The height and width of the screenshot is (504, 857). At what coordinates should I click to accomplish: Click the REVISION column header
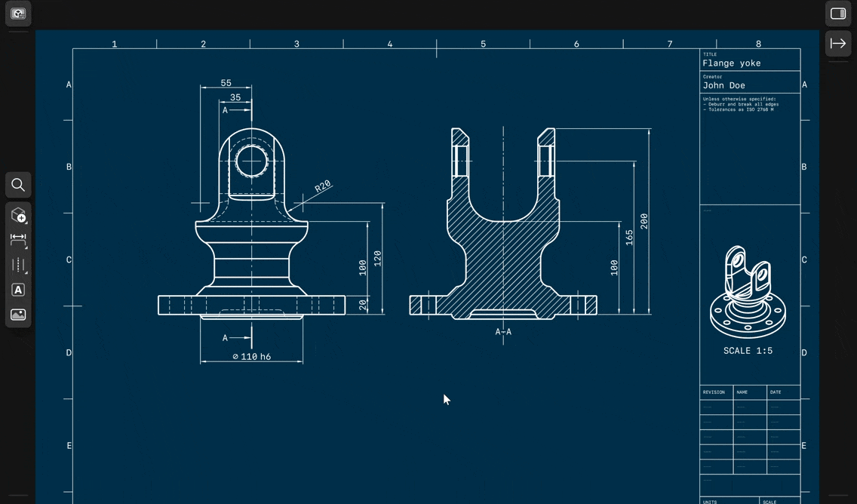[714, 392]
